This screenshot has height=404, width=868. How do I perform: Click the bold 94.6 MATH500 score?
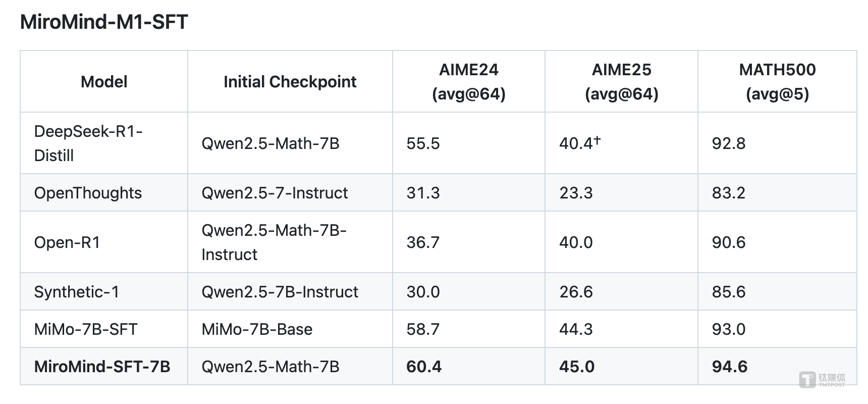pyautogui.click(x=730, y=367)
